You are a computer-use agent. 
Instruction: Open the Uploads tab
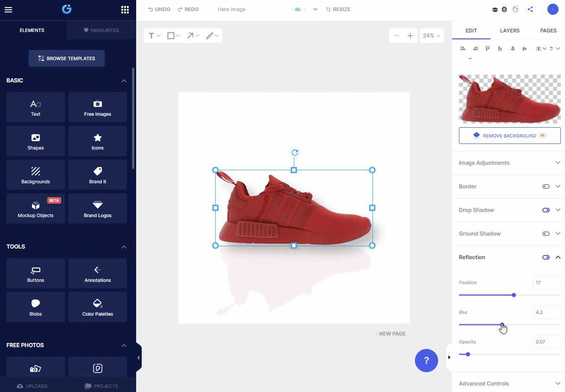pyautogui.click(x=32, y=386)
